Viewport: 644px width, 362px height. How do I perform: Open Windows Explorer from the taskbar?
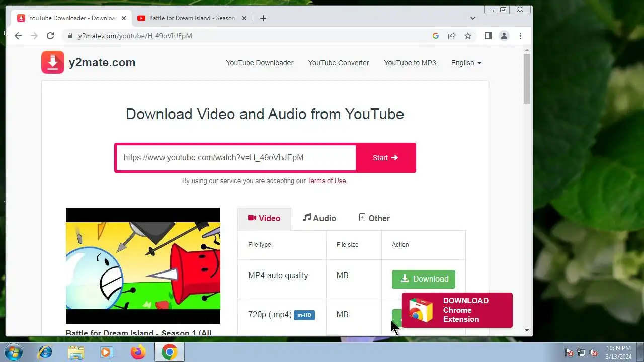(76, 352)
